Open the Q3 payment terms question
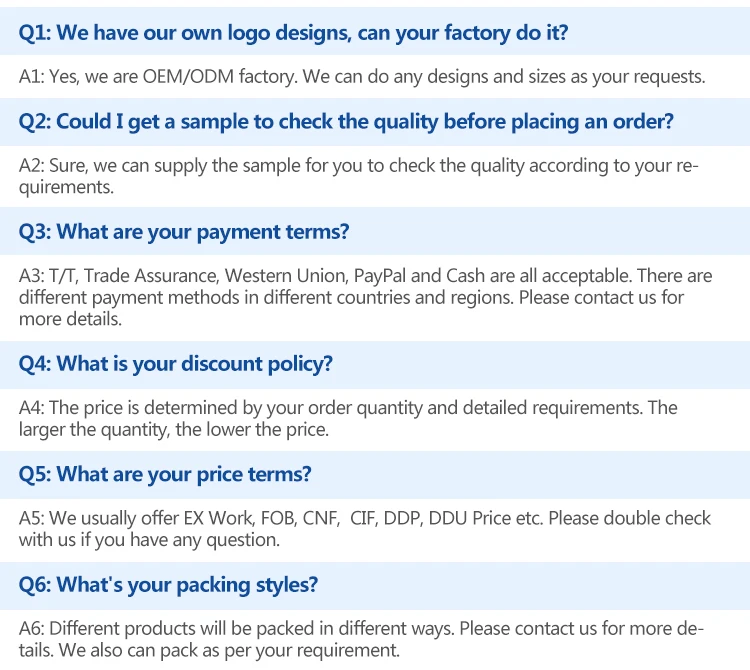Image resolution: width=750 pixels, height=670 pixels. (x=184, y=232)
